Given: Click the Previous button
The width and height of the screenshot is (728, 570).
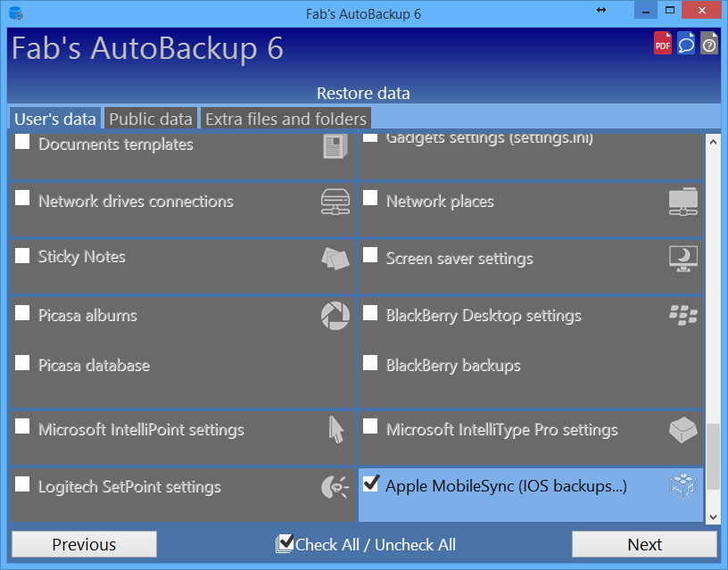Looking at the screenshot, I should click(x=84, y=544).
